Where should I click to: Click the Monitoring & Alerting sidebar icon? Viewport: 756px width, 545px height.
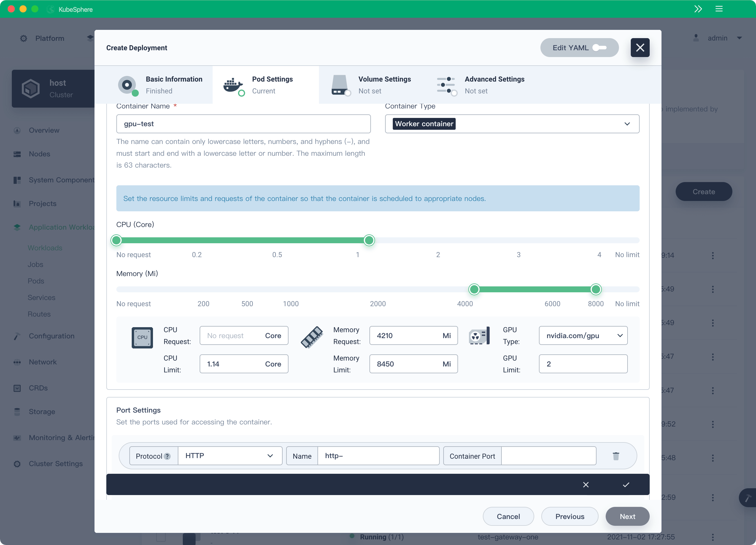(17, 438)
